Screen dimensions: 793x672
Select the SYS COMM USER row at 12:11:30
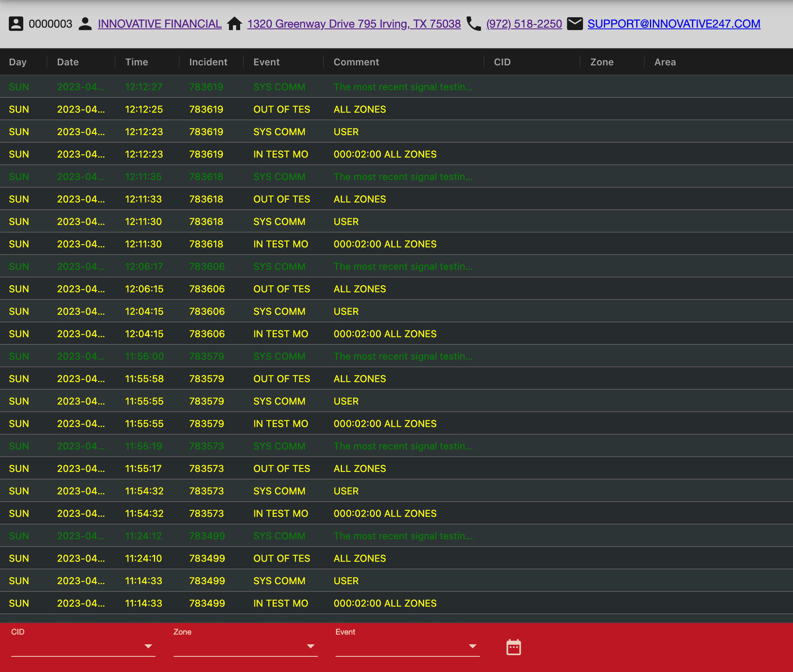coord(396,221)
